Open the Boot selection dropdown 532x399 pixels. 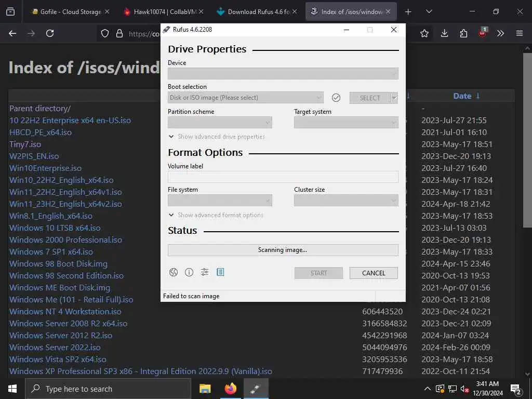click(245, 98)
